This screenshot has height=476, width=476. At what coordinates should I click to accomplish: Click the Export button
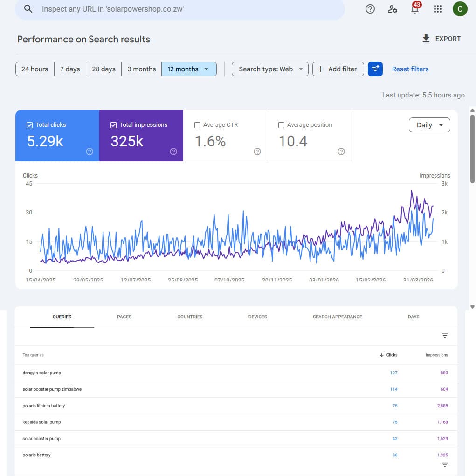click(441, 39)
